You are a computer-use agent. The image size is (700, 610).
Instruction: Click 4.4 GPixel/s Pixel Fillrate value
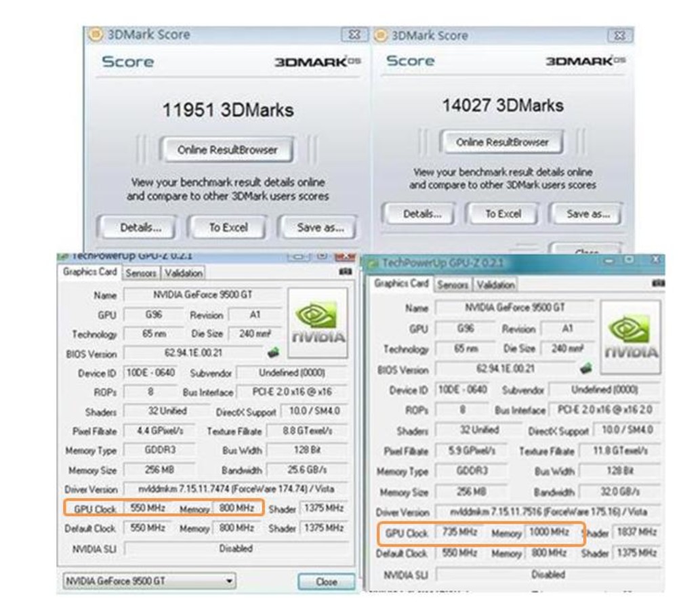click(159, 431)
